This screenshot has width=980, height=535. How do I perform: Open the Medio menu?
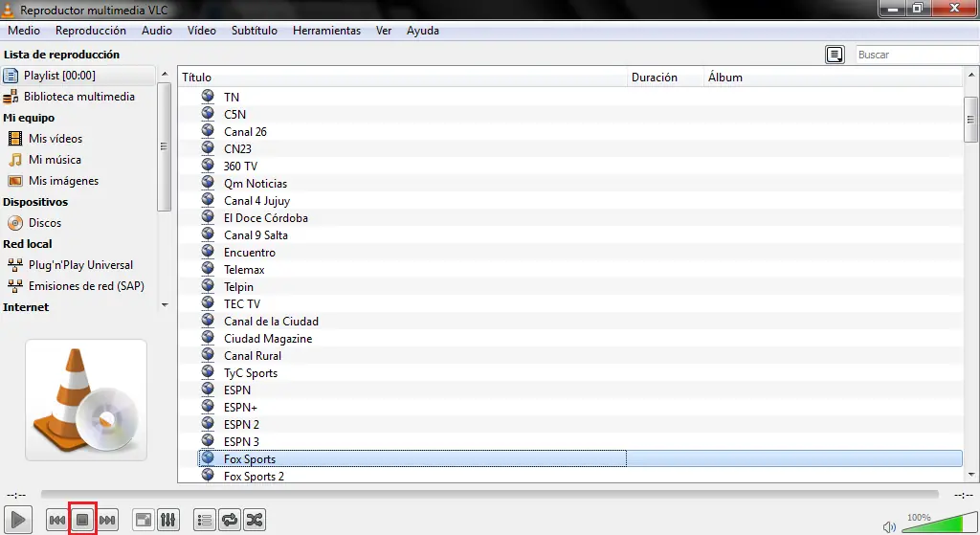24,31
